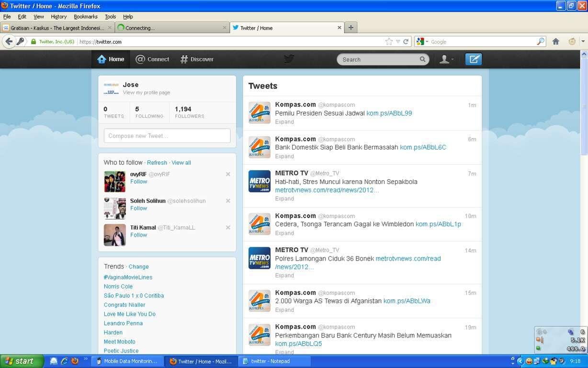Compose a new tweet with the blue quill button

click(474, 59)
